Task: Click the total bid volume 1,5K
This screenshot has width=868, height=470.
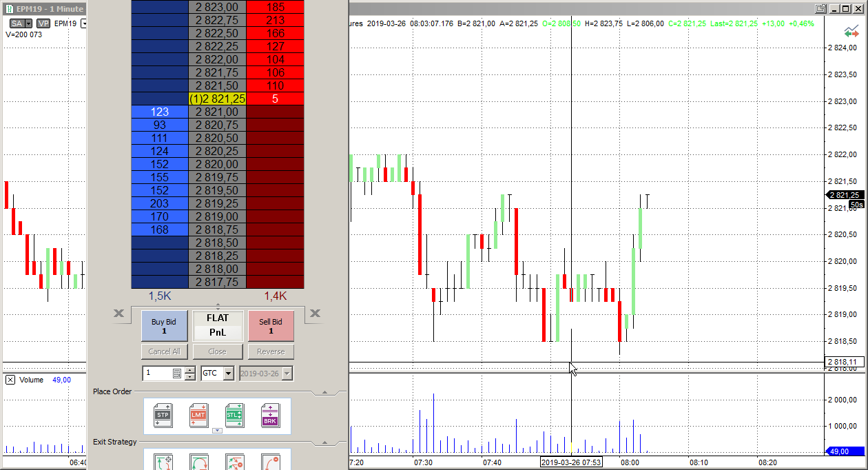Action: click(x=160, y=296)
